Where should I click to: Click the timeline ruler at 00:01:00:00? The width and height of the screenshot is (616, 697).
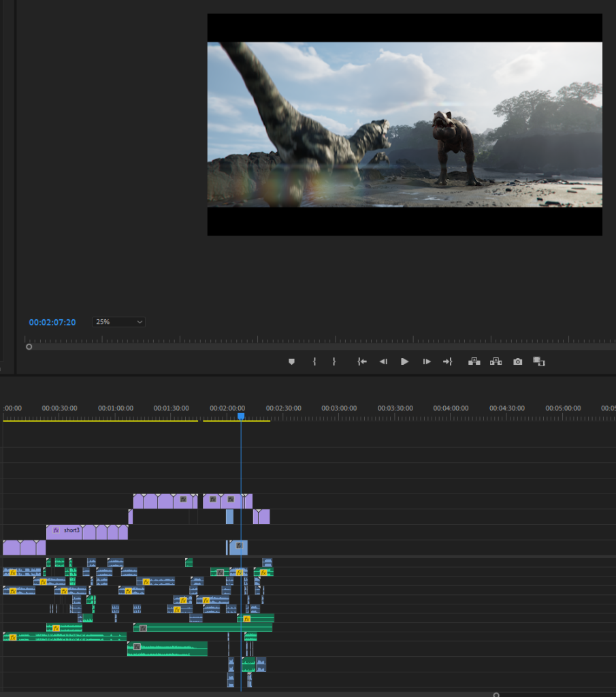click(x=116, y=408)
